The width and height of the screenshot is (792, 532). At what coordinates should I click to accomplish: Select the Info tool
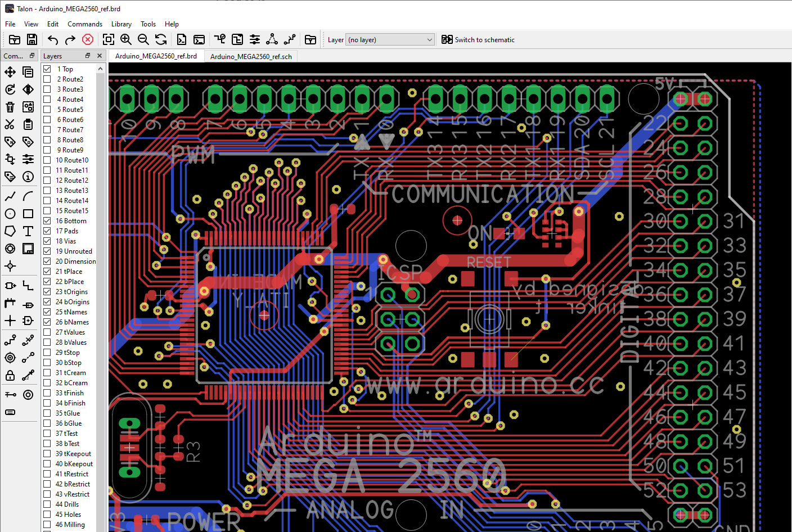28,177
